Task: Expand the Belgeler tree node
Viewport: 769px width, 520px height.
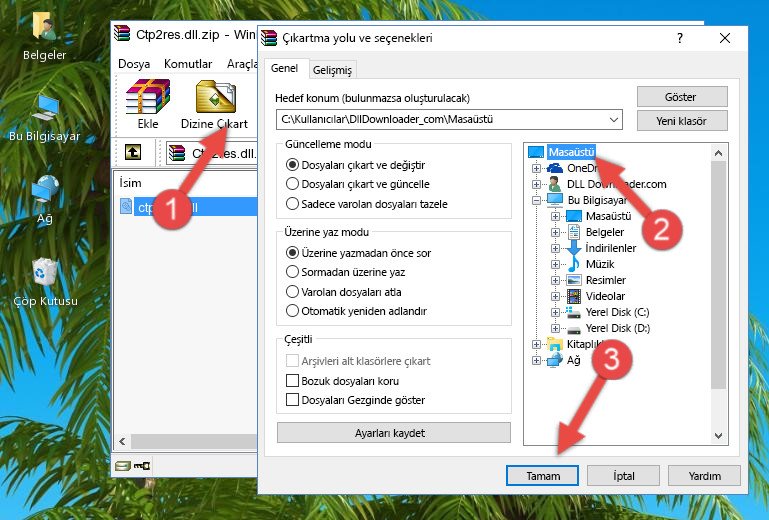Action: [555, 233]
